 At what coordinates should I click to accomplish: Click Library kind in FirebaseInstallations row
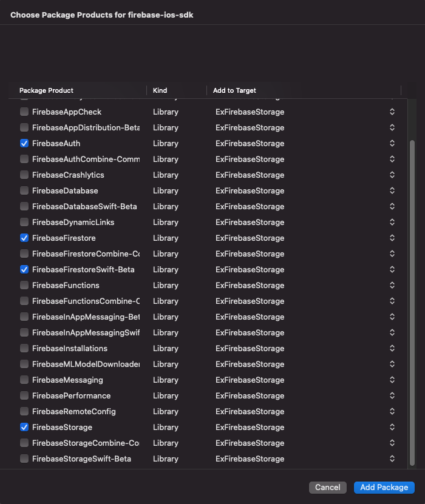(166, 348)
